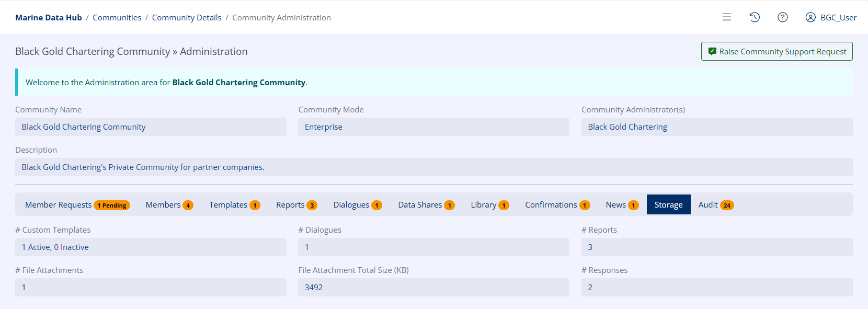
Task: Click Raise Community Support Request button
Action: coord(776,51)
